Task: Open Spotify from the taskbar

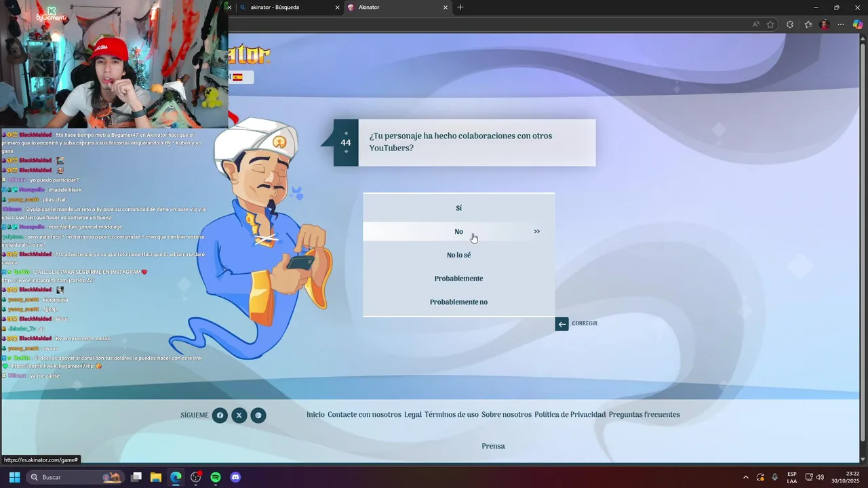Action: (216, 477)
